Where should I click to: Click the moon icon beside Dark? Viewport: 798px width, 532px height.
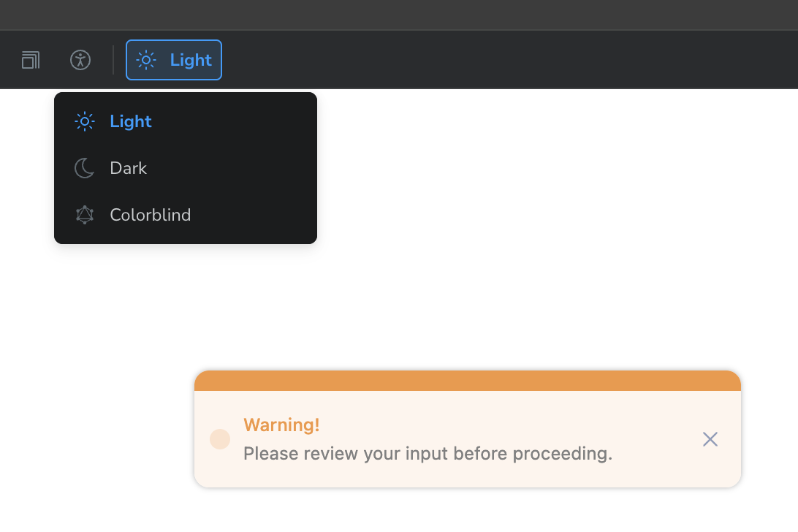[x=85, y=168]
